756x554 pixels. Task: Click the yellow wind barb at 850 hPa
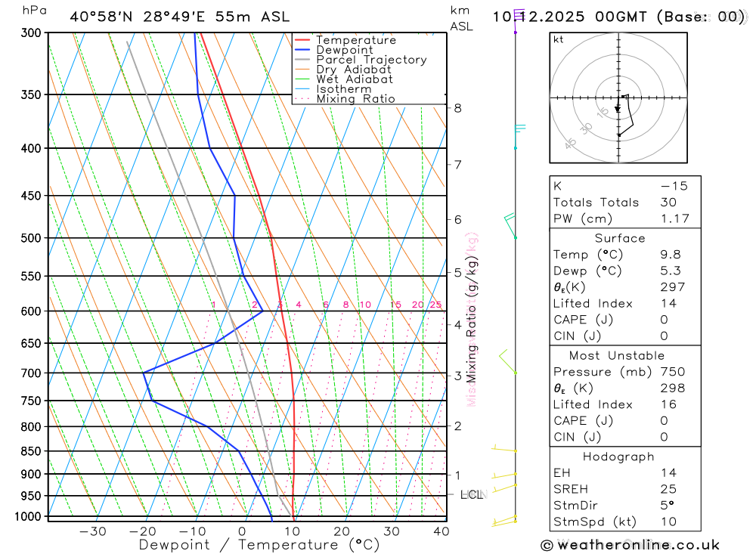(504, 449)
